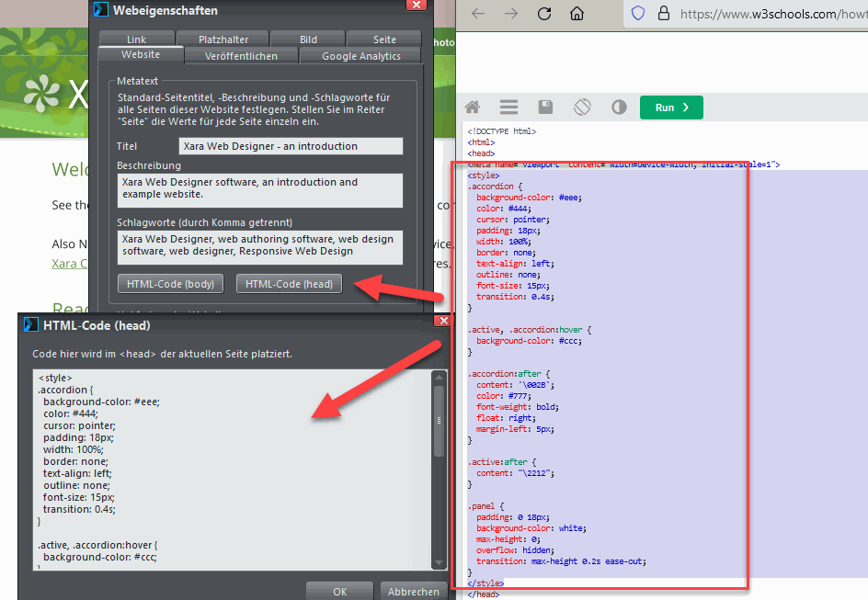Save the code with the floppy icon
The width and height of the screenshot is (868, 600).
[546, 107]
